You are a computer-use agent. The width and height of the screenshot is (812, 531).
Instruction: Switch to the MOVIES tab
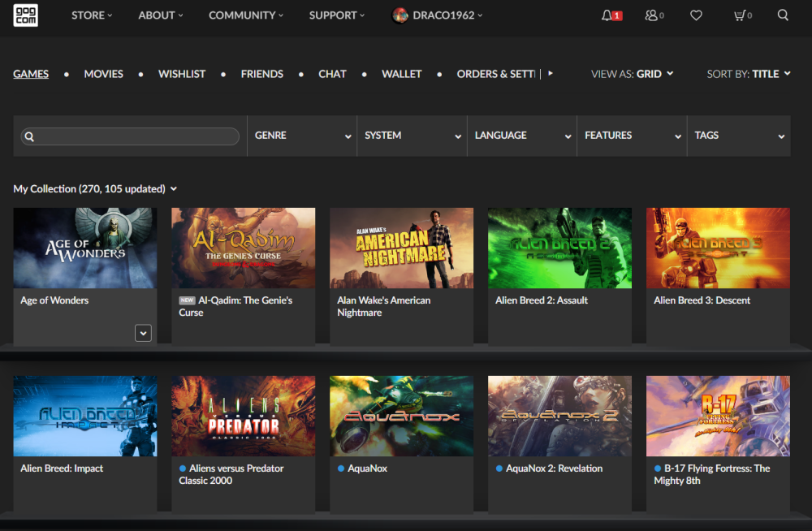[104, 74]
